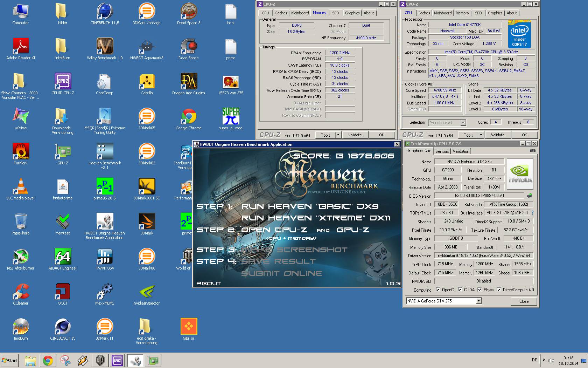
Task: Switch to Sensors tab in GPU-Z
Action: coord(442,151)
